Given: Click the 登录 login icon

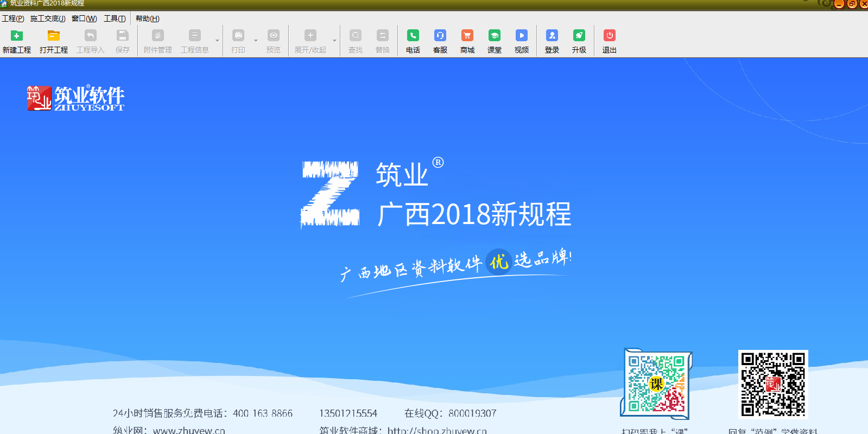Looking at the screenshot, I should pyautogui.click(x=552, y=36).
